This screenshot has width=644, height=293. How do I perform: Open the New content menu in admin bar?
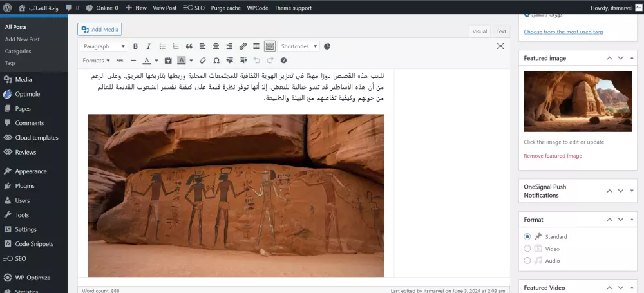tap(137, 8)
